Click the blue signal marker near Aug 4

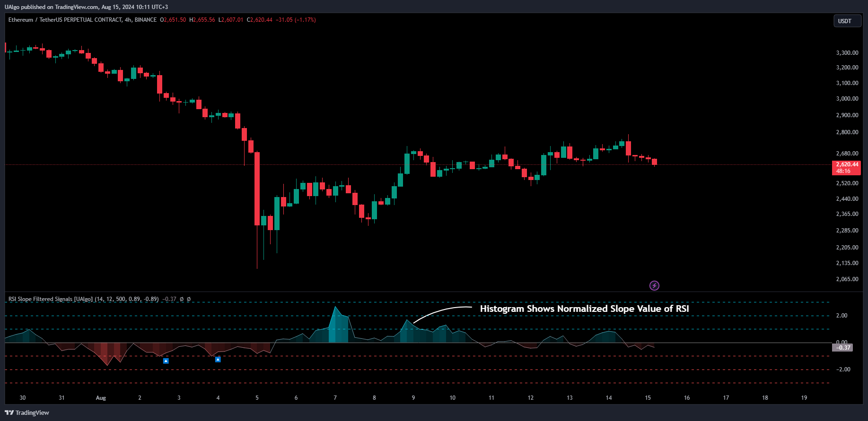click(218, 360)
